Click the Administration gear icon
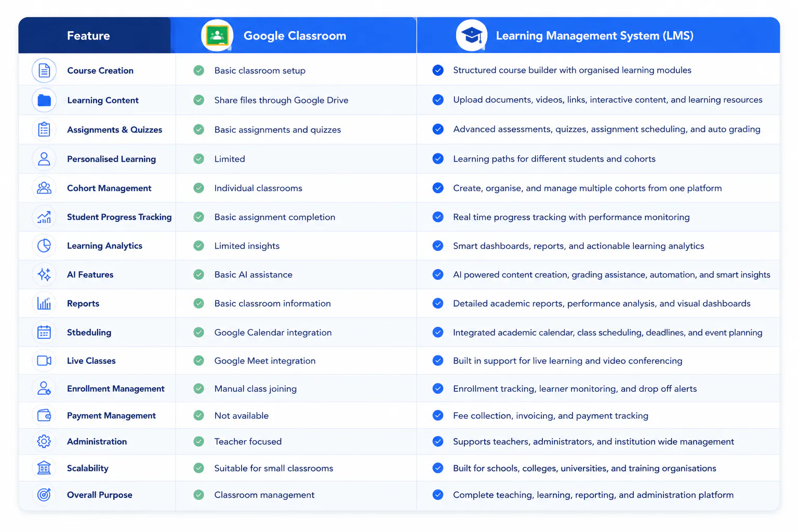The width and height of the screenshot is (798, 532). [44, 442]
